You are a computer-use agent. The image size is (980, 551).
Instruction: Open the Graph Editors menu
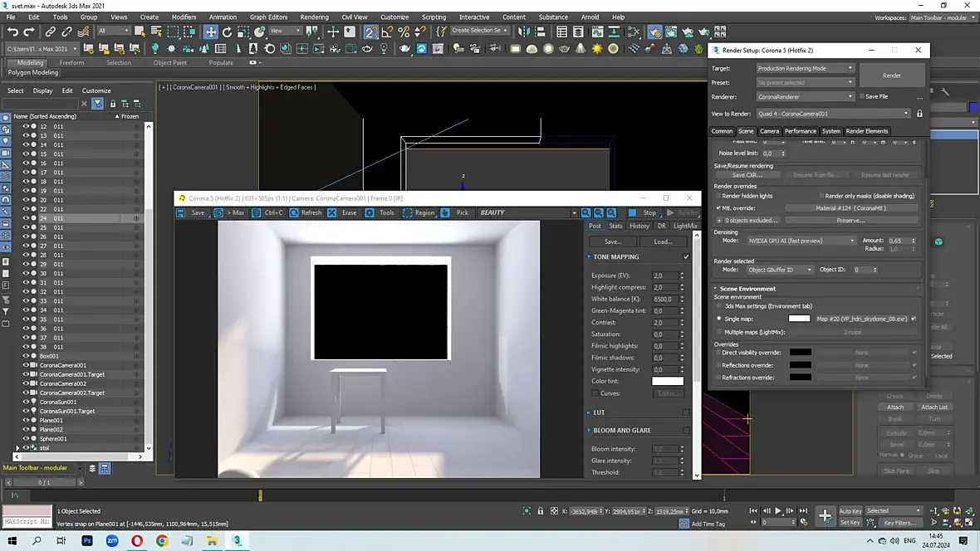click(268, 17)
